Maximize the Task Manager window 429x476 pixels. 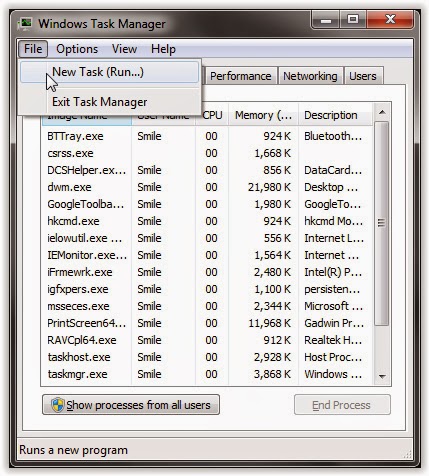tap(353, 20)
